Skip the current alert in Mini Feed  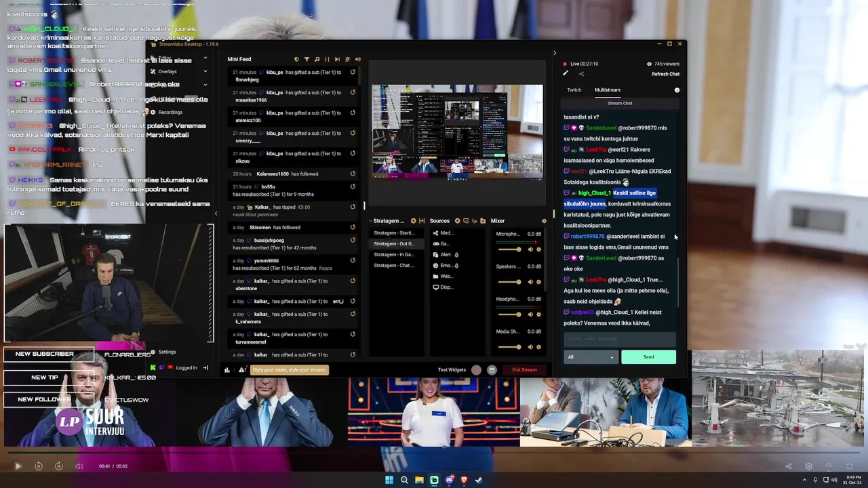[337, 59]
